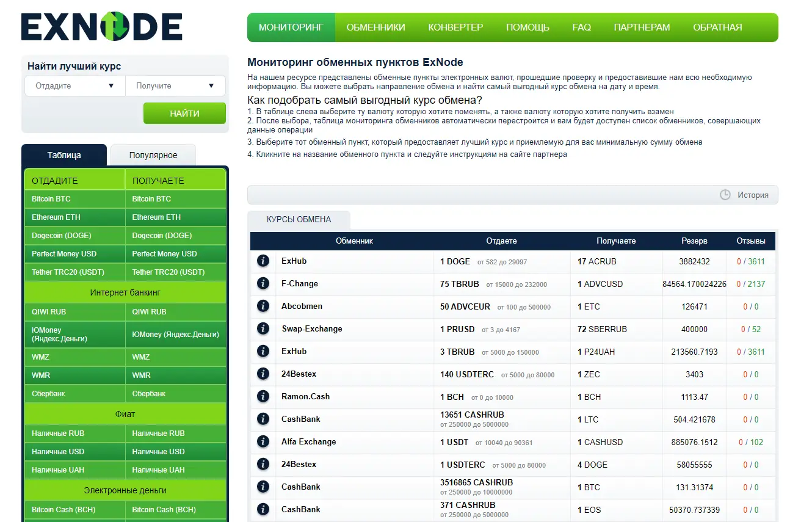Screen dimensions: 812x522
Task: Click the Интернет банкинг section header
Action: click(x=125, y=292)
